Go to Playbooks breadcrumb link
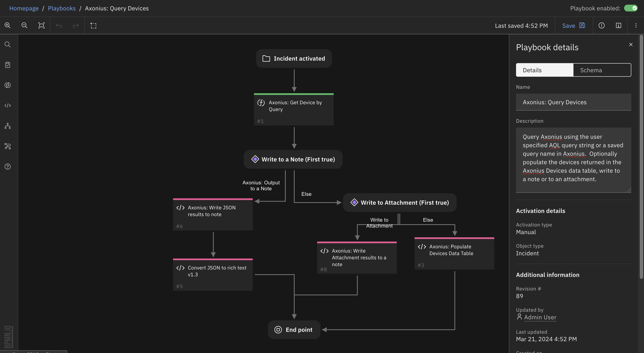644x353 pixels. (62, 8)
